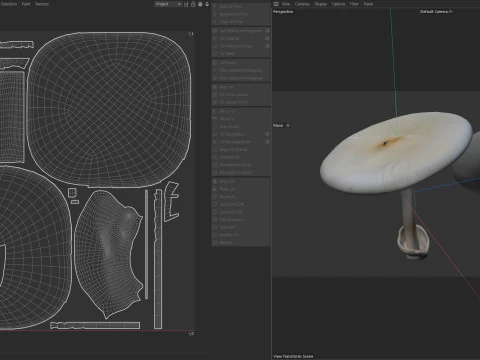
Task: Click the Reset UV command
Action: click(241, 197)
